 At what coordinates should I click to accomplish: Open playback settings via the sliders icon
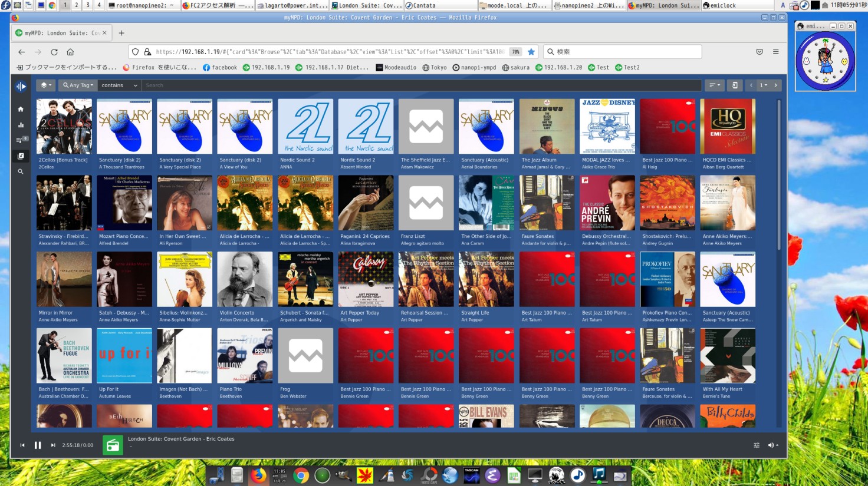pos(757,445)
